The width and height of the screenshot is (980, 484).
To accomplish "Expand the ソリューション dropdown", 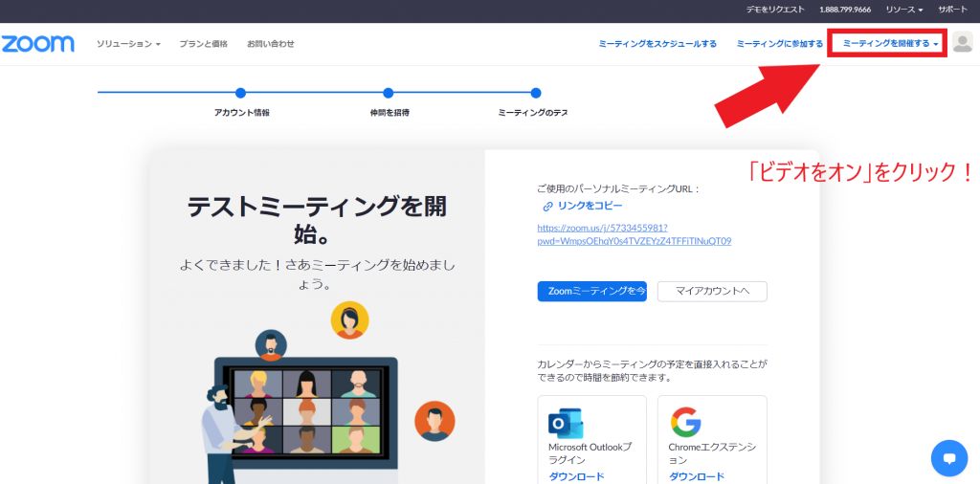I will [x=128, y=44].
